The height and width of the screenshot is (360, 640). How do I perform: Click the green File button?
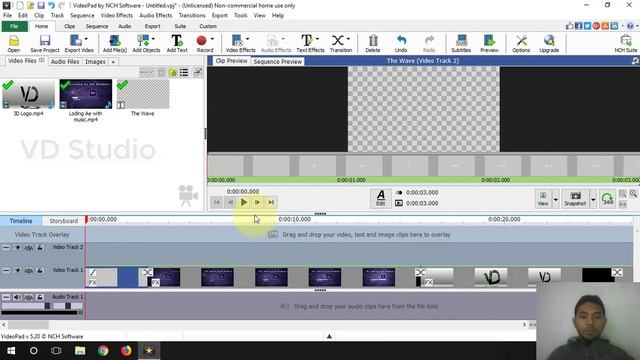[x=14, y=26]
